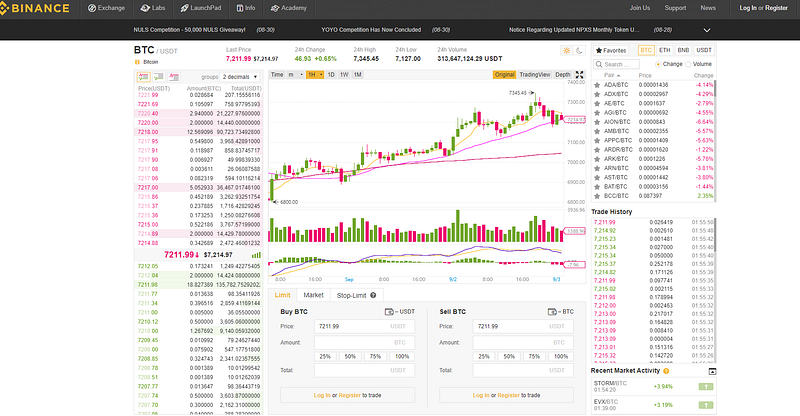Favorite the BCC/BTC pair star

click(x=597, y=196)
